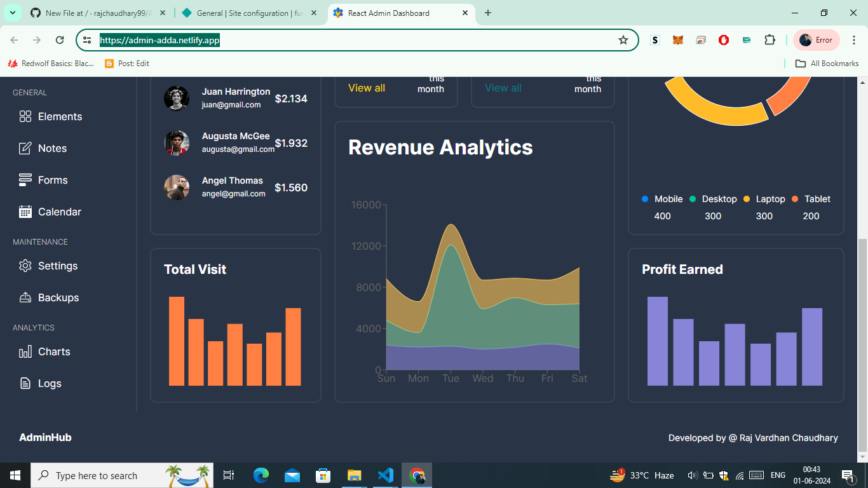Open Backups via its sidebar icon
The width and height of the screenshot is (868, 488).
25,298
